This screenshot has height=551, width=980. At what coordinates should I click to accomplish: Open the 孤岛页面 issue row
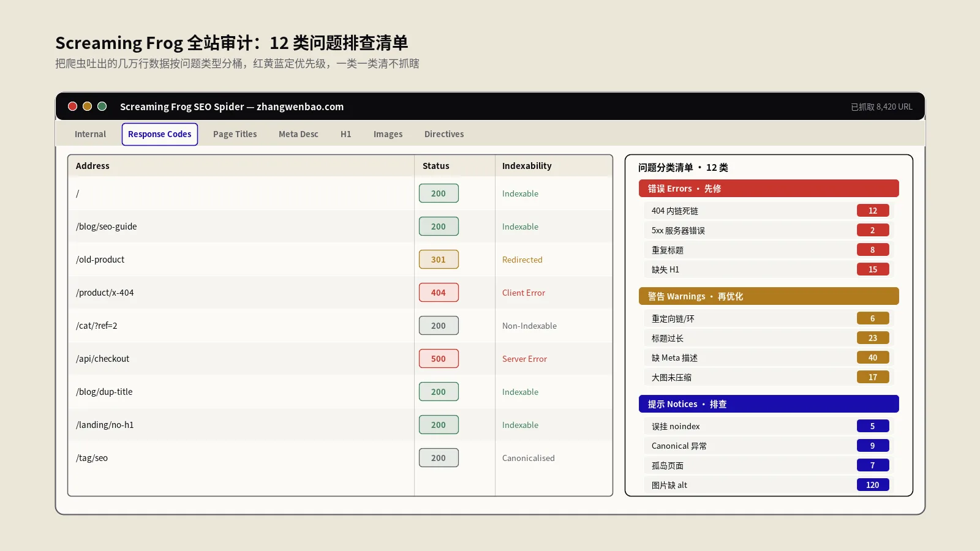point(769,465)
